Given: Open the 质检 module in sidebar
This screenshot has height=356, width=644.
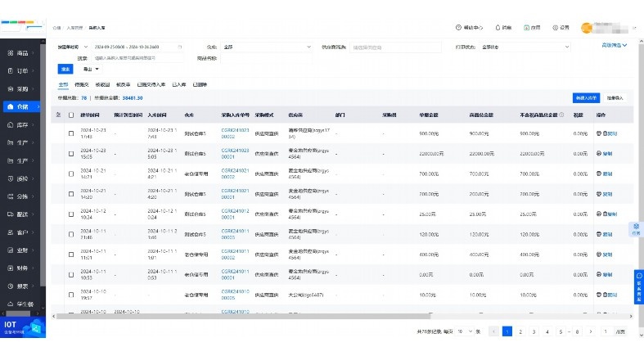Looking at the screenshot, I should click(20, 178).
